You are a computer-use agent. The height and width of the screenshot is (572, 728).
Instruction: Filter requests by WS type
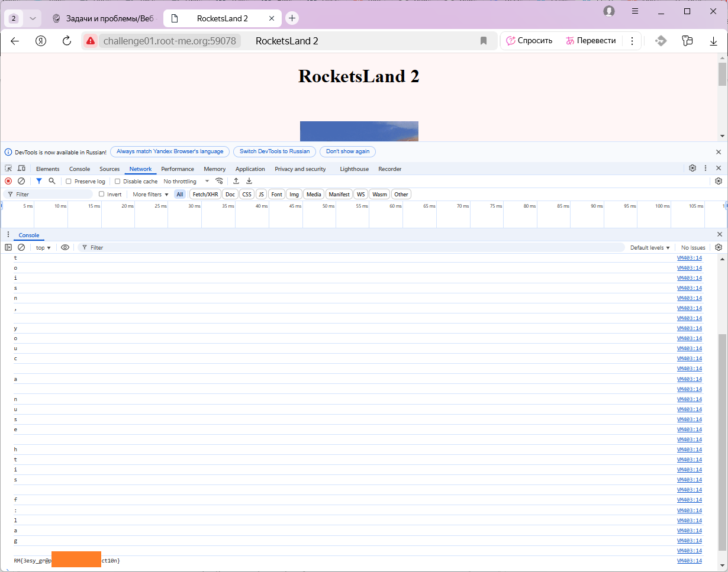coord(361,194)
